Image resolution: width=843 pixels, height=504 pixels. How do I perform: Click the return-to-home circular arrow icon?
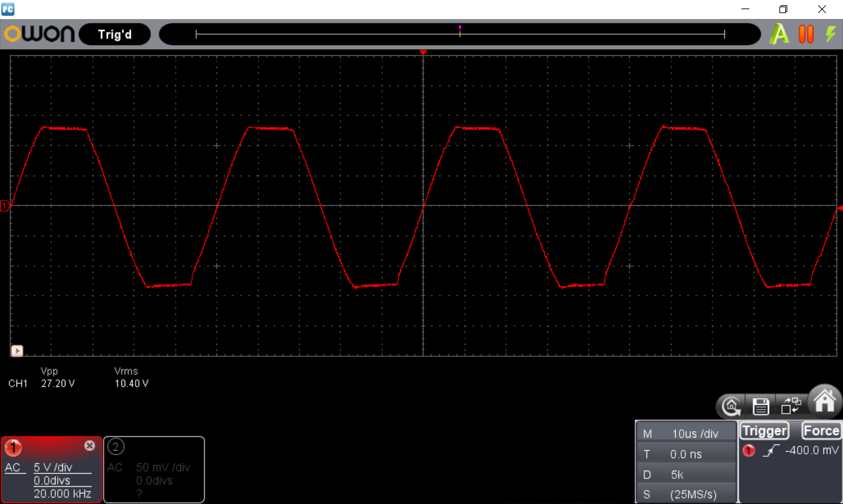[731, 406]
